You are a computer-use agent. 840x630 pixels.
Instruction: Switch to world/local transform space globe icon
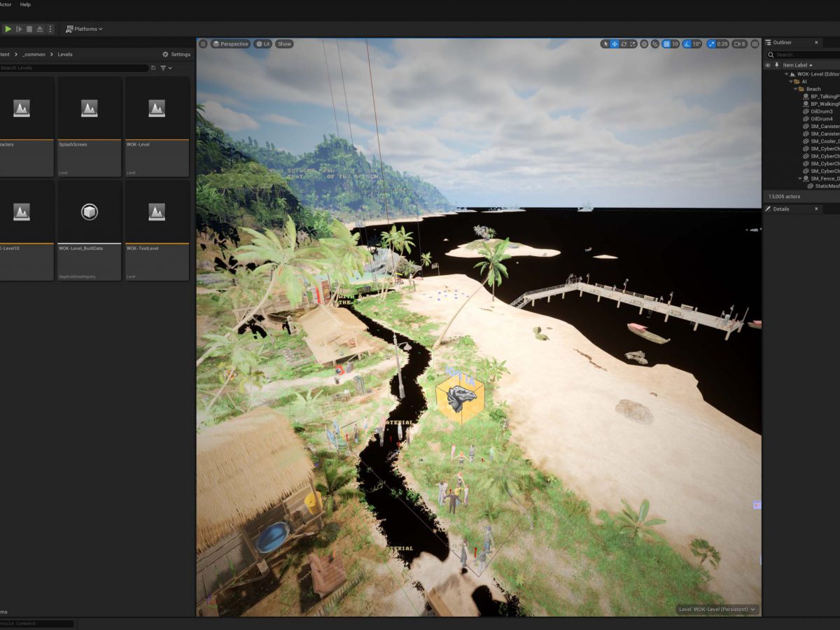643,43
